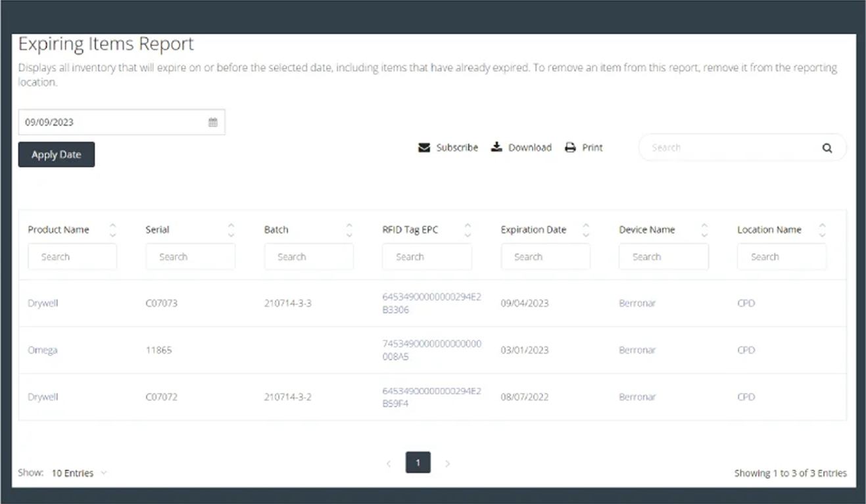Open the first Drywell RFID tag link
The width and height of the screenshot is (866, 504).
(431, 303)
